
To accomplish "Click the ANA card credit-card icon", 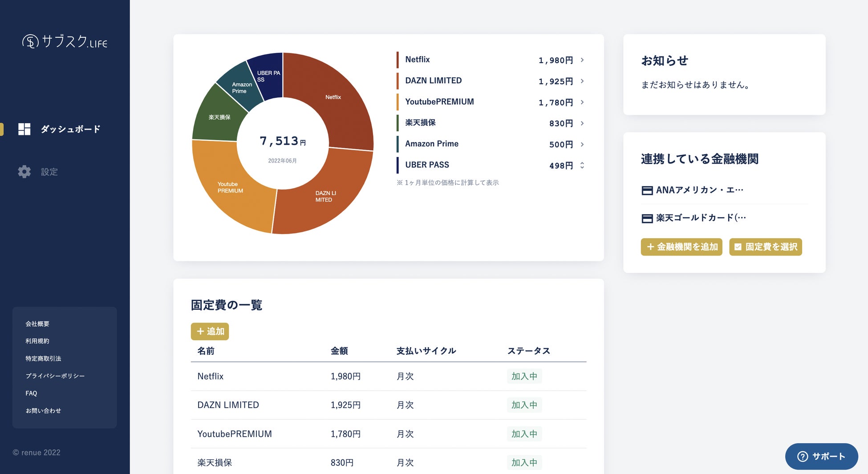I will click(x=647, y=190).
